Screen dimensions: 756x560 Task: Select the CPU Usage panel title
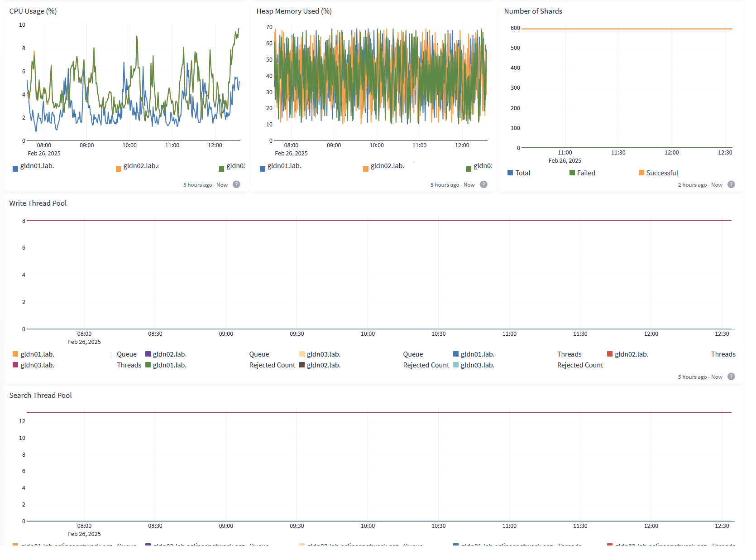[33, 11]
